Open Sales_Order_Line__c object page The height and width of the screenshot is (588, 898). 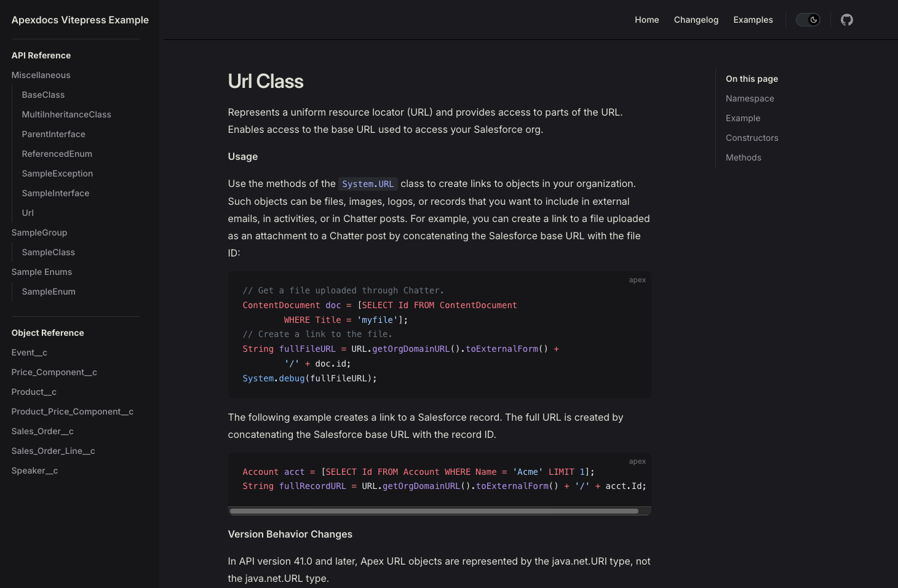pos(53,451)
